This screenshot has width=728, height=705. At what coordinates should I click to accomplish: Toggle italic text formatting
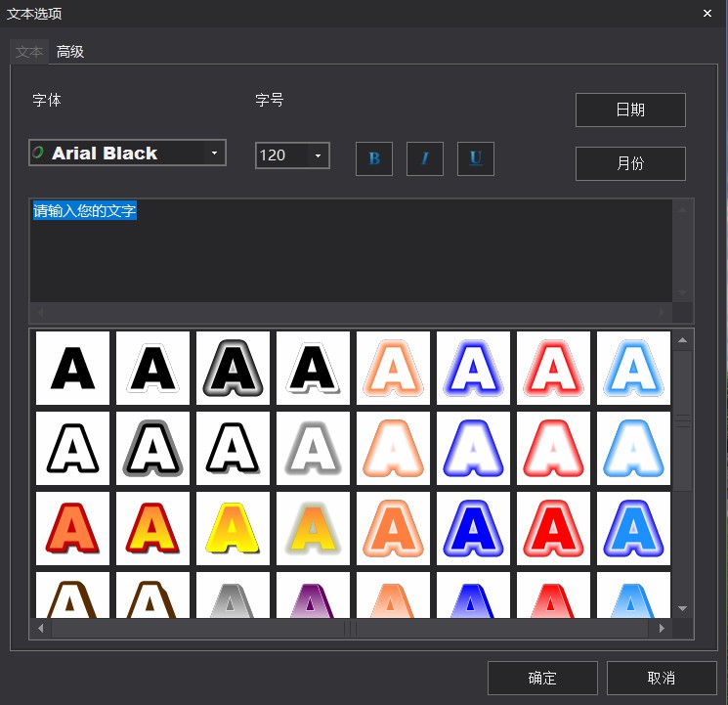tap(425, 158)
